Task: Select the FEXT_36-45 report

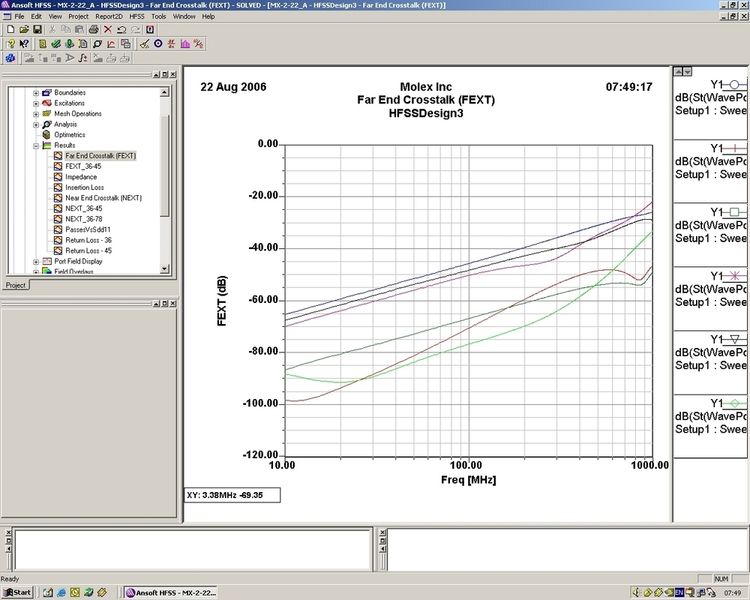Action: 83,167
